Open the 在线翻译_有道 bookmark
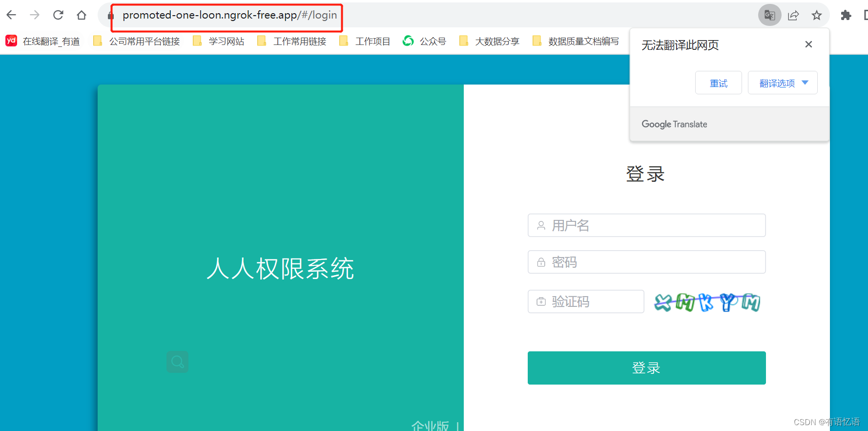868x431 pixels. (x=43, y=41)
